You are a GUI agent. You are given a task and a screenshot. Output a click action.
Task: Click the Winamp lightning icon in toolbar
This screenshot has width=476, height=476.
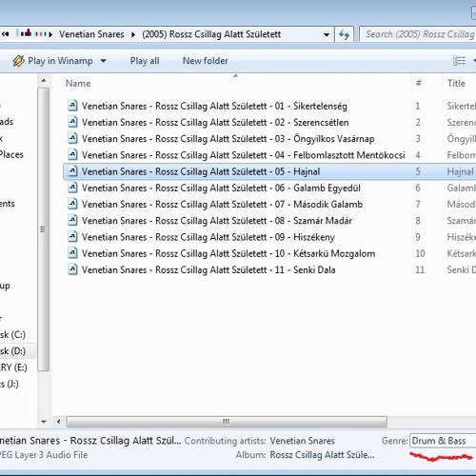(x=18, y=61)
